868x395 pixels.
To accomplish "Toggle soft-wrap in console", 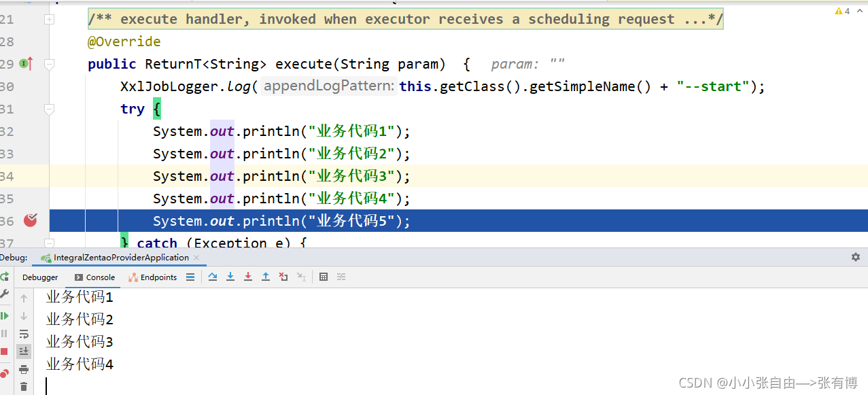I will (24, 334).
